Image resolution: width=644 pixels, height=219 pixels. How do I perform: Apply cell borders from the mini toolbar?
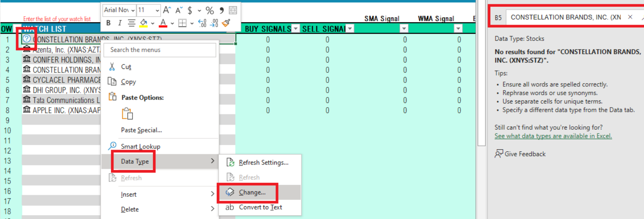tap(182, 23)
